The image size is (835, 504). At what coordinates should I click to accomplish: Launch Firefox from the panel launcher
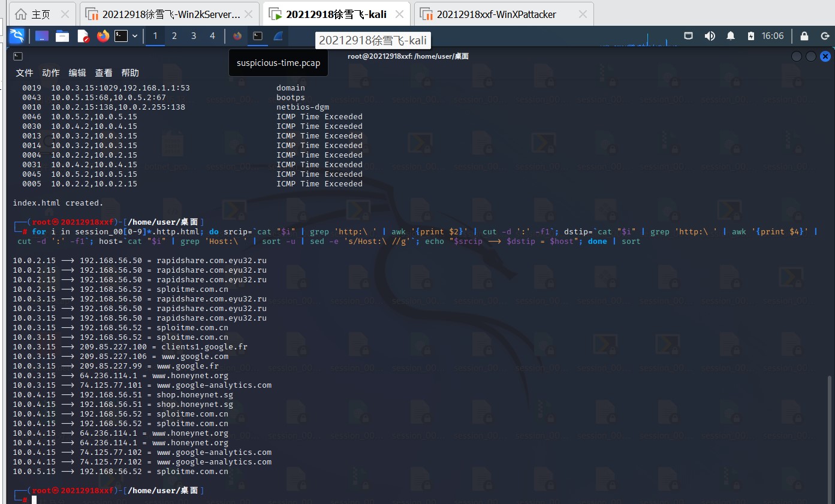(x=103, y=36)
